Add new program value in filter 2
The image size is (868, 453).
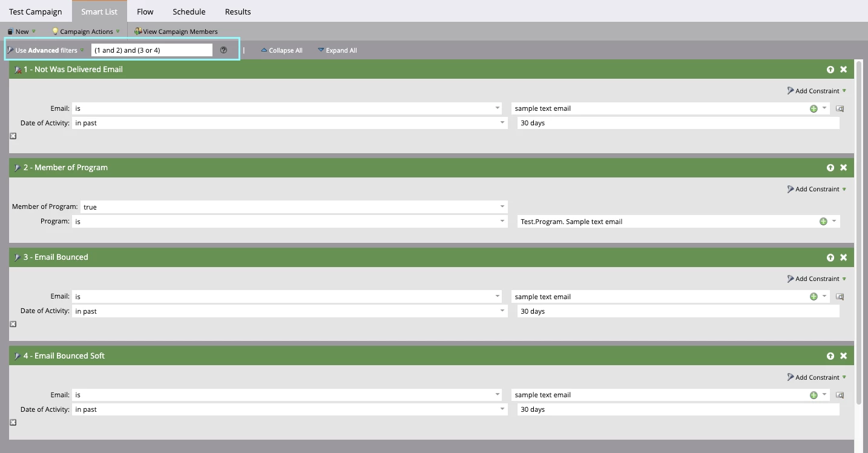click(x=823, y=222)
